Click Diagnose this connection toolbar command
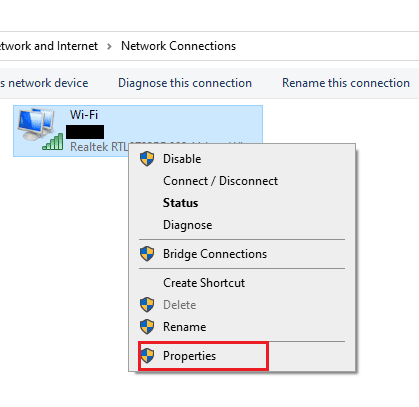 [185, 83]
